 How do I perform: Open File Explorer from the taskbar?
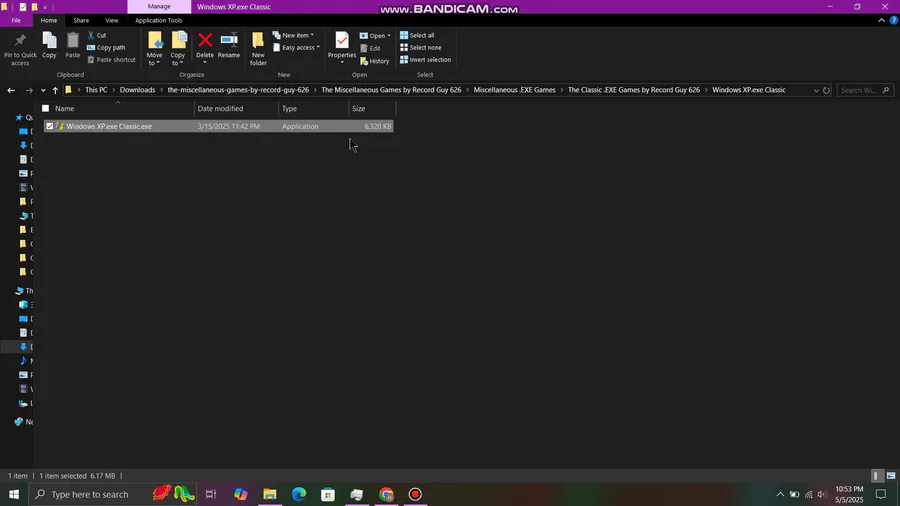pyautogui.click(x=270, y=494)
